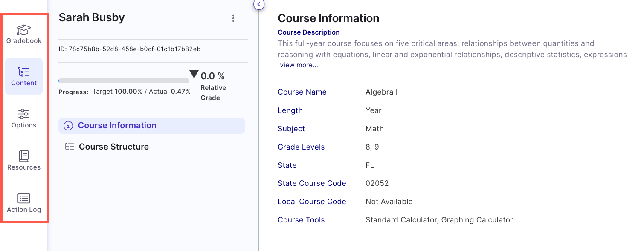Click the Course Structure outline icon
The image size is (644, 251).
(x=70, y=146)
